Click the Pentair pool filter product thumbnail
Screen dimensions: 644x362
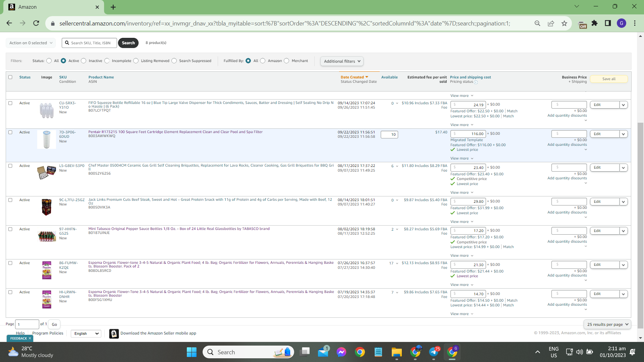[x=47, y=139]
